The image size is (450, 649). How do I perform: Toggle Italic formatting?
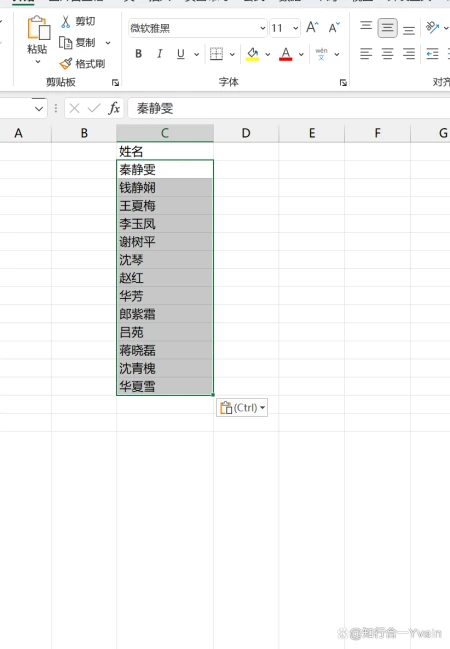(x=159, y=54)
